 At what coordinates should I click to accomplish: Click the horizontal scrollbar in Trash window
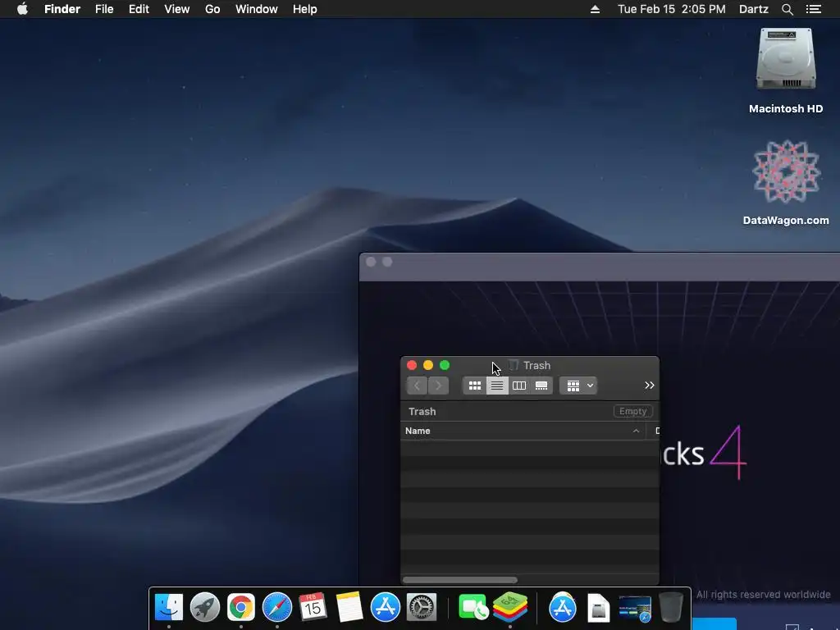click(x=459, y=580)
